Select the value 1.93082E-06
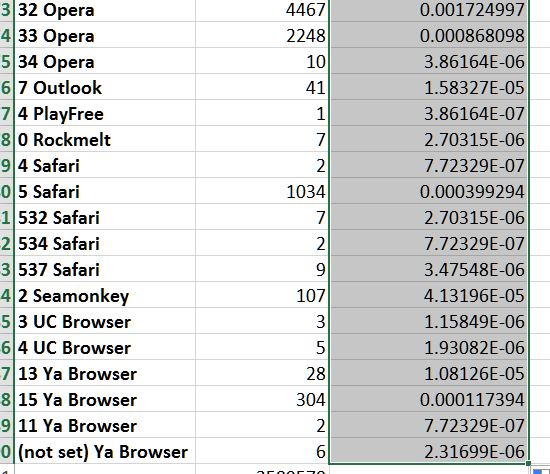Screen dimensions: 550x474 click(429, 346)
